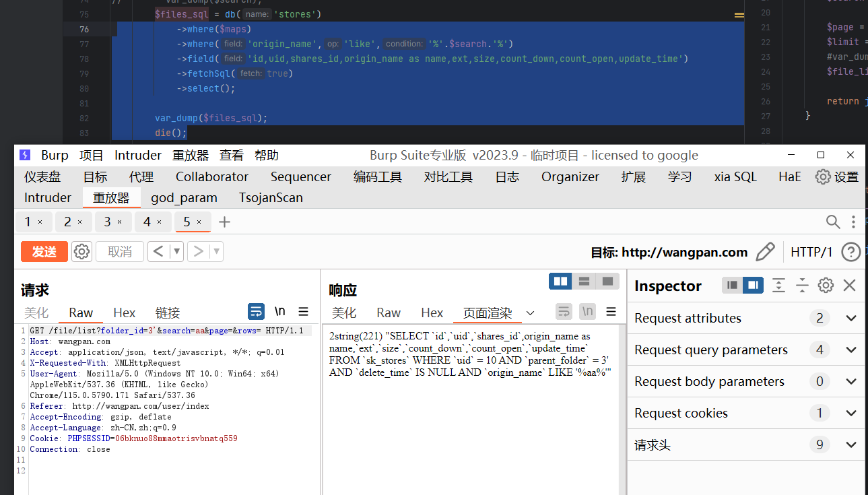Image resolution: width=868 pixels, height=495 pixels.
Task: Go to the previous request with left arrow
Action: pos(158,252)
